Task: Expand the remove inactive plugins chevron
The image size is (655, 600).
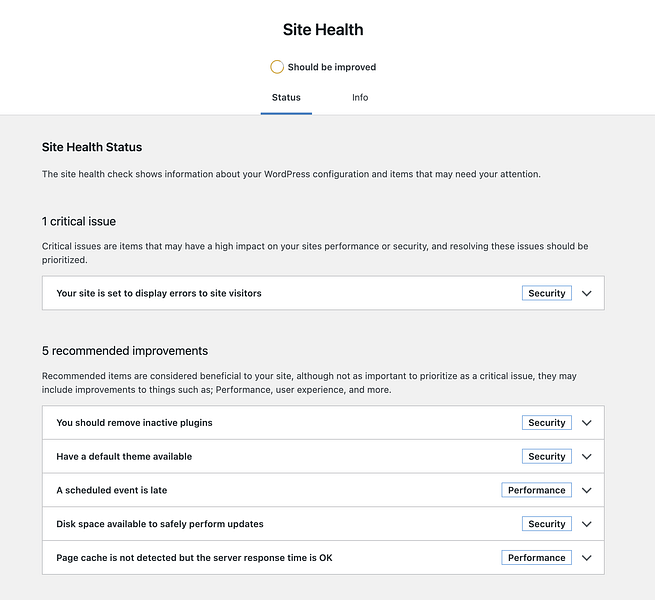Action: [x=587, y=423]
